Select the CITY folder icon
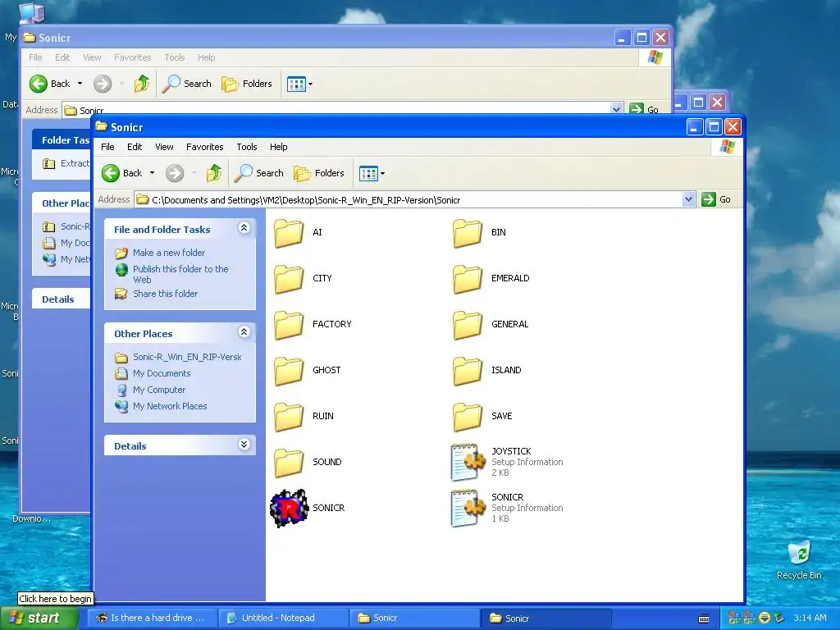The image size is (840, 630). point(290,279)
